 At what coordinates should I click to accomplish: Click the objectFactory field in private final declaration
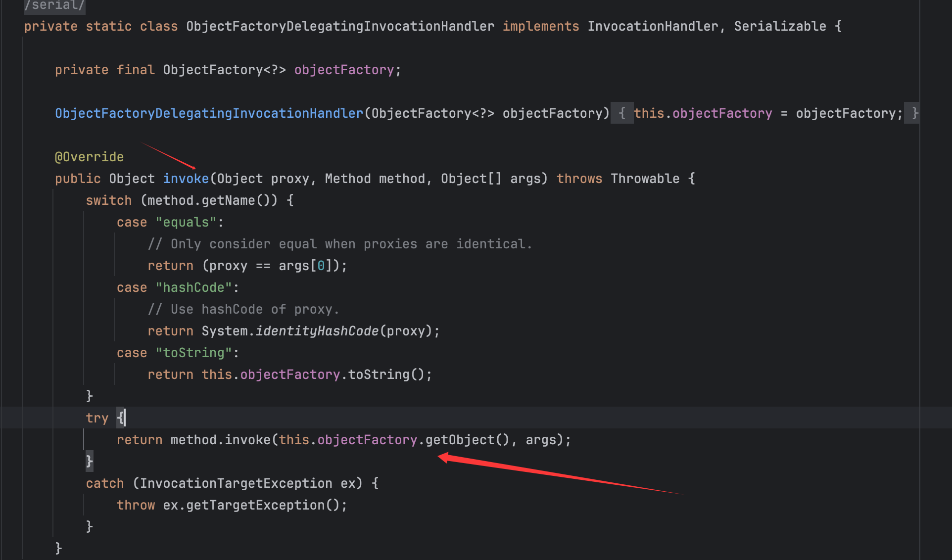click(x=344, y=70)
